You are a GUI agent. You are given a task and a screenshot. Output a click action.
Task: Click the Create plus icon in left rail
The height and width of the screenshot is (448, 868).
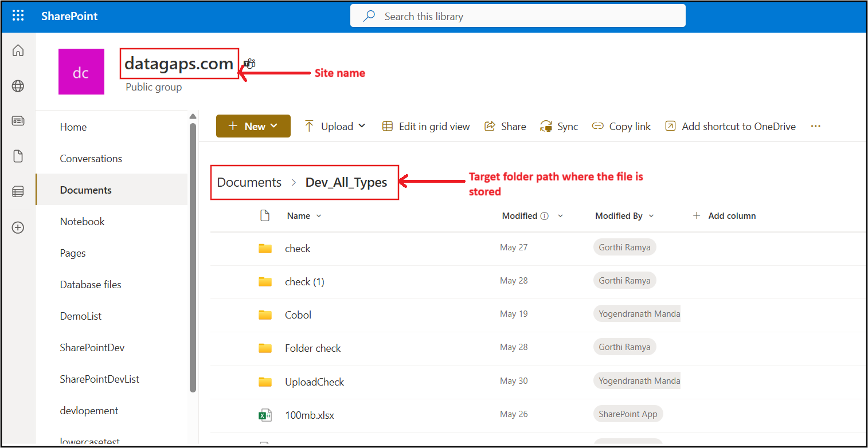(x=18, y=228)
